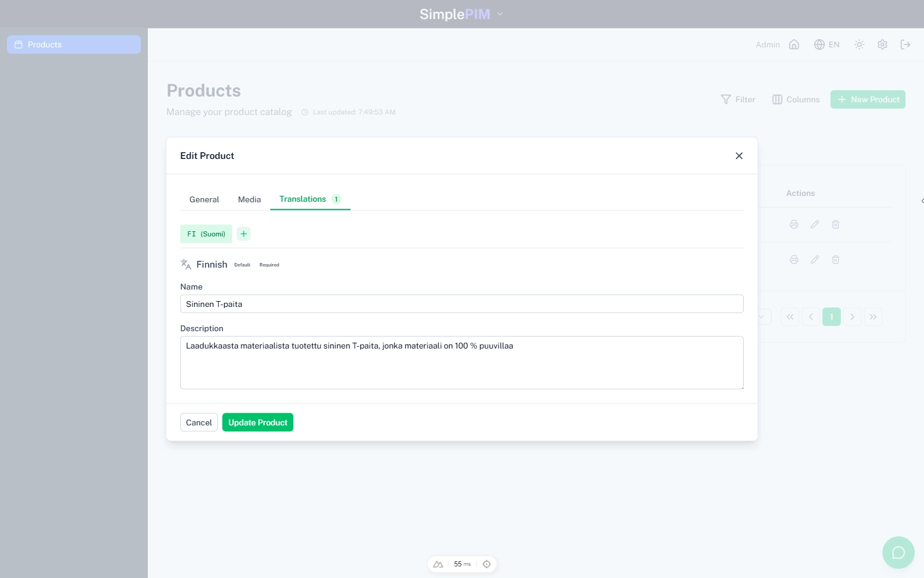This screenshot has height=578, width=924.
Task: Click the Update Product button
Action: [258, 423]
